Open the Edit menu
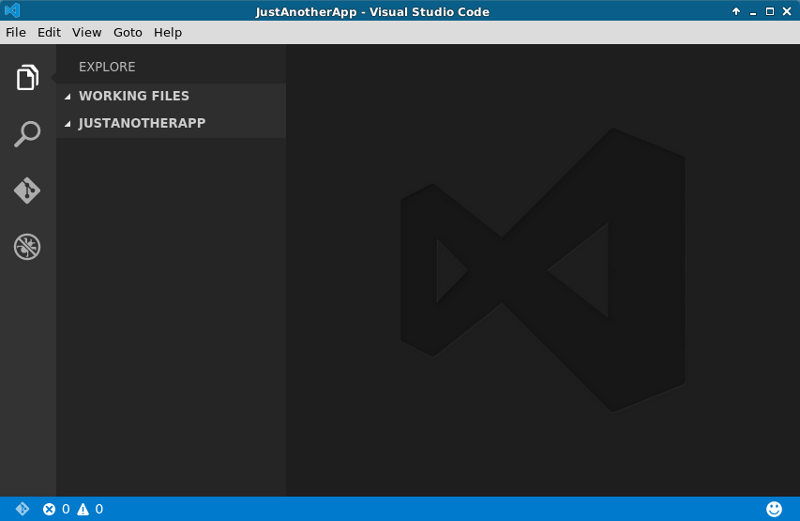The image size is (800, 521). pos(49,32)
